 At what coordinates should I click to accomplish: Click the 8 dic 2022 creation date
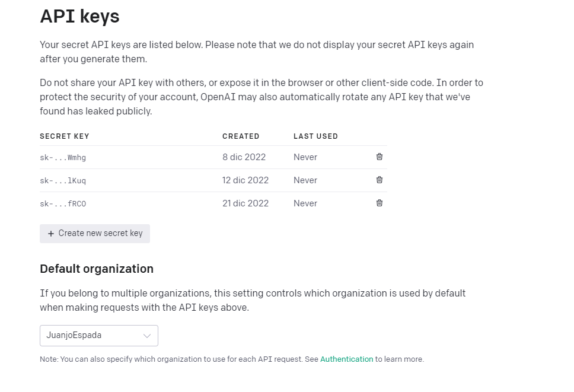pos(244,157)
